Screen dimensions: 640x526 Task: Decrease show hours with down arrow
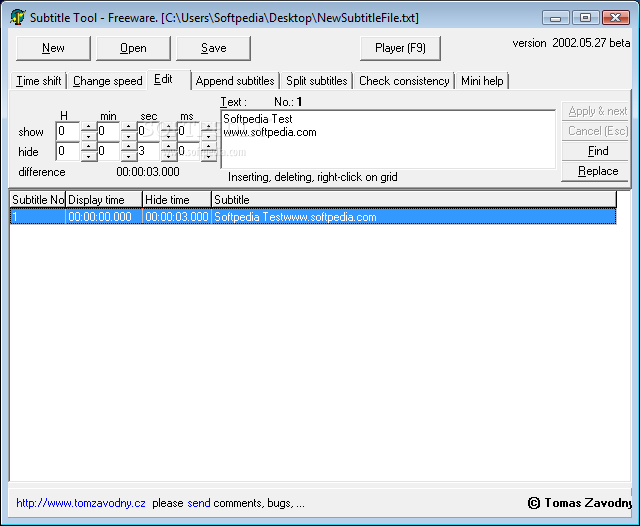pyautogui.click(x=89, y=136)
